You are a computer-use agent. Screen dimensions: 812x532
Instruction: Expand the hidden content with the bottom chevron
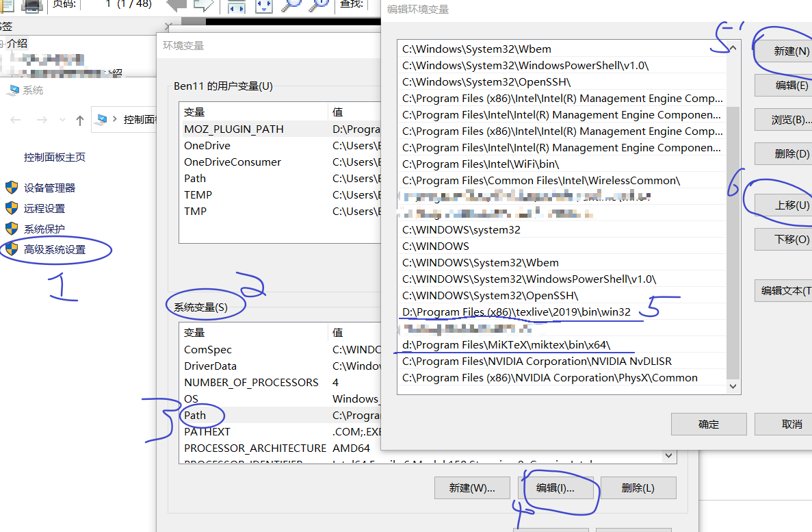coord(668,456)
